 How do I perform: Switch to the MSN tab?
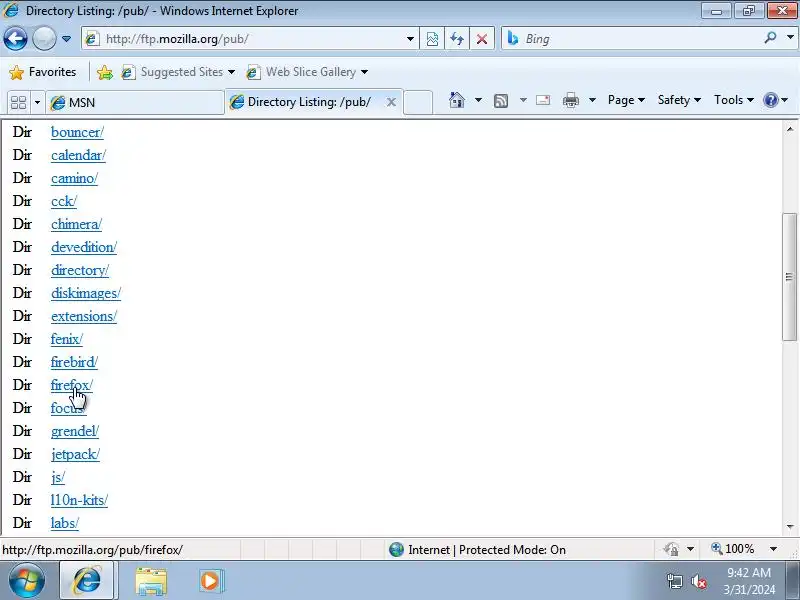point(134,103)
